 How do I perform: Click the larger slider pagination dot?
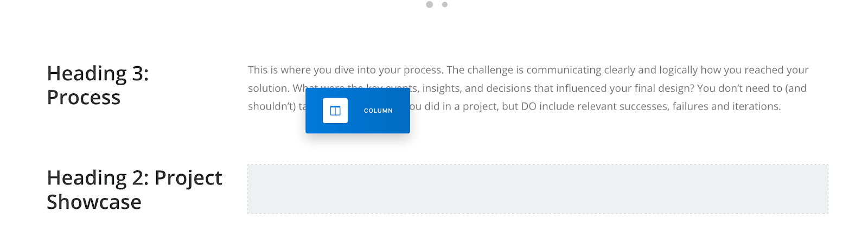(430, 4)
